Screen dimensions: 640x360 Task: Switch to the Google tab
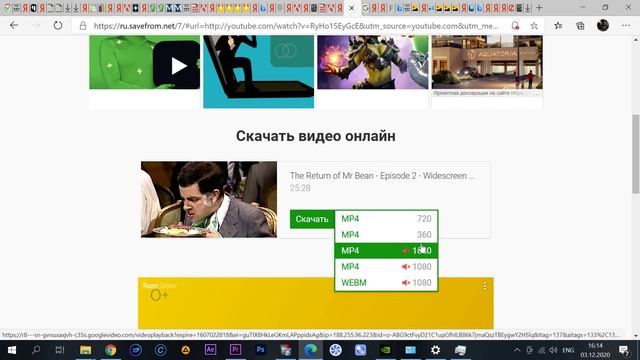coord(365,8)
